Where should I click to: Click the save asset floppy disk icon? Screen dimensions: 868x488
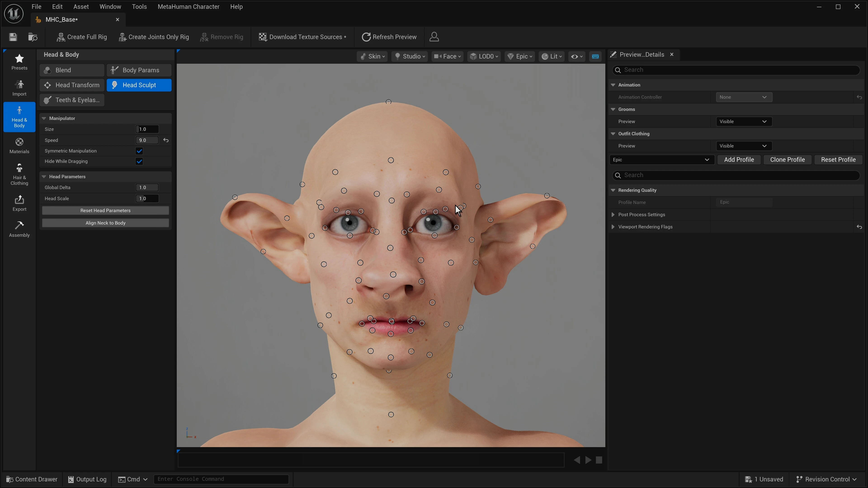(x=13, y=37)
